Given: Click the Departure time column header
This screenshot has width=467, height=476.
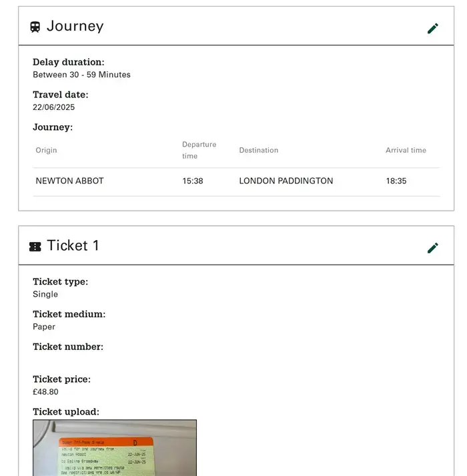Looking at the screenshot, I should tap(199, 150).
